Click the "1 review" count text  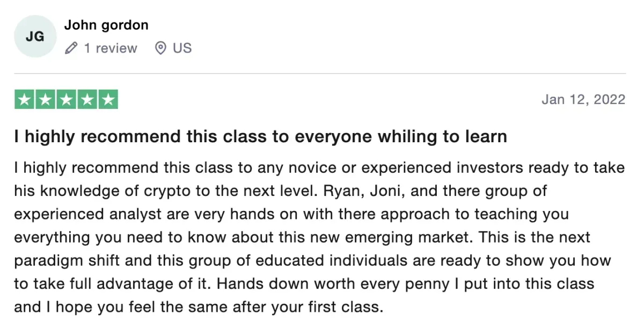pyautogui.click(x=110, y=48)
